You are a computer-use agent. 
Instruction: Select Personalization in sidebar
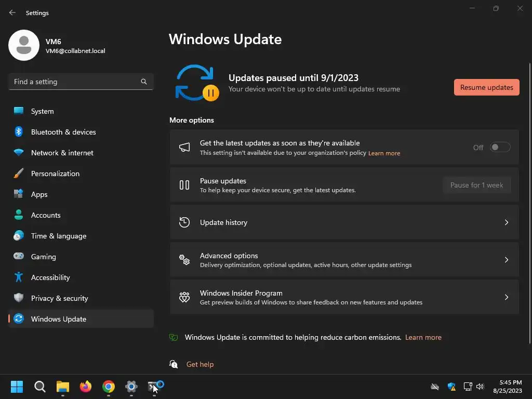point(81,174)
